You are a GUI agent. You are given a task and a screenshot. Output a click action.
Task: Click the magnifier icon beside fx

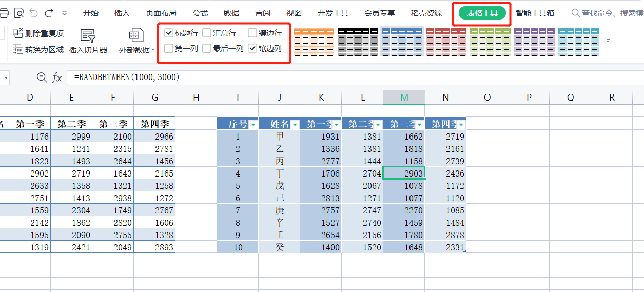(x=42, y=77)
